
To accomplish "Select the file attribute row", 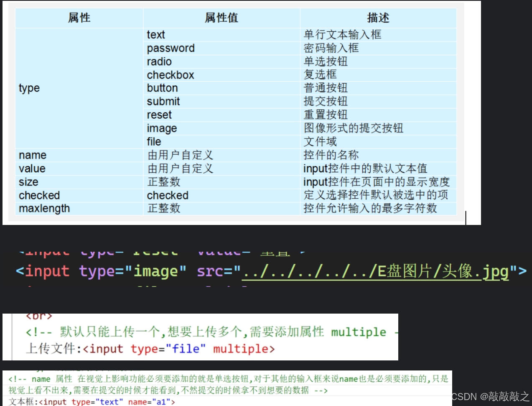I will point(153,142).
